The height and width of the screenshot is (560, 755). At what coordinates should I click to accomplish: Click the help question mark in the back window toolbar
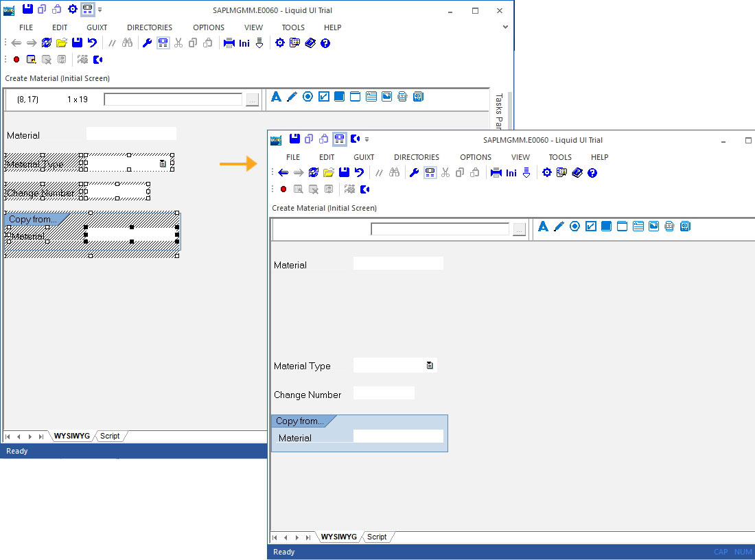(x=325, y=43)
